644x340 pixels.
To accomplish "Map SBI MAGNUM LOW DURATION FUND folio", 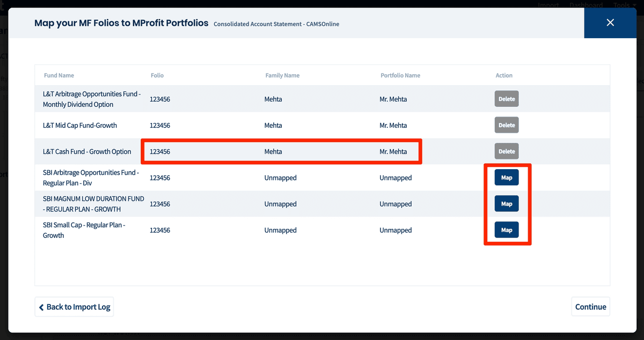I will click(x=507, y=204).
